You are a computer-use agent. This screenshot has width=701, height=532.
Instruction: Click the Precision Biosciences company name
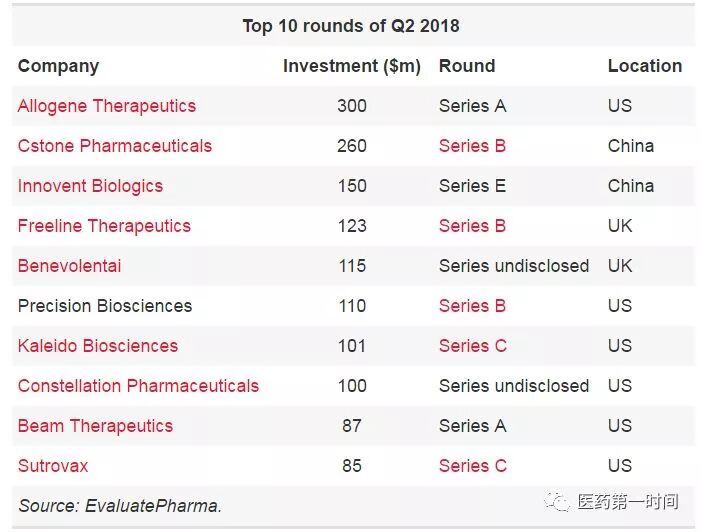pos(105,306)
